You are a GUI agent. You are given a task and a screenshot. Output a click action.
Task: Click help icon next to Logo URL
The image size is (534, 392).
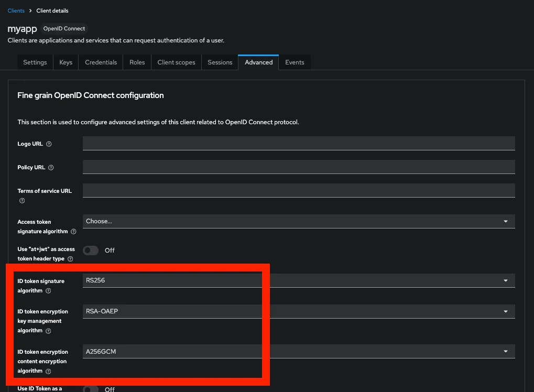click(x=49, y=144)
